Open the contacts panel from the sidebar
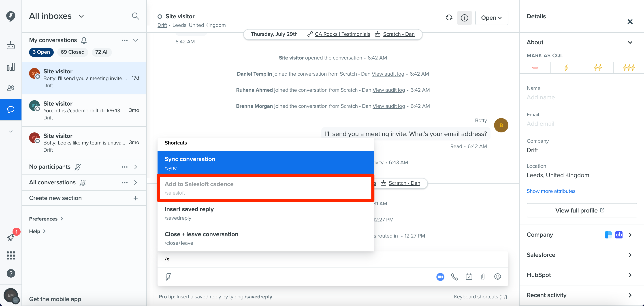 pos(11,88)
